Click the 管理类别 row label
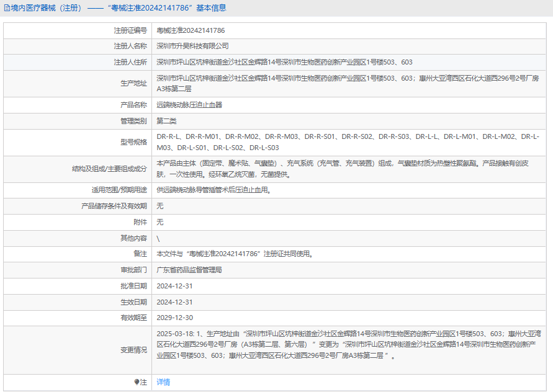 tap(133, 122)
